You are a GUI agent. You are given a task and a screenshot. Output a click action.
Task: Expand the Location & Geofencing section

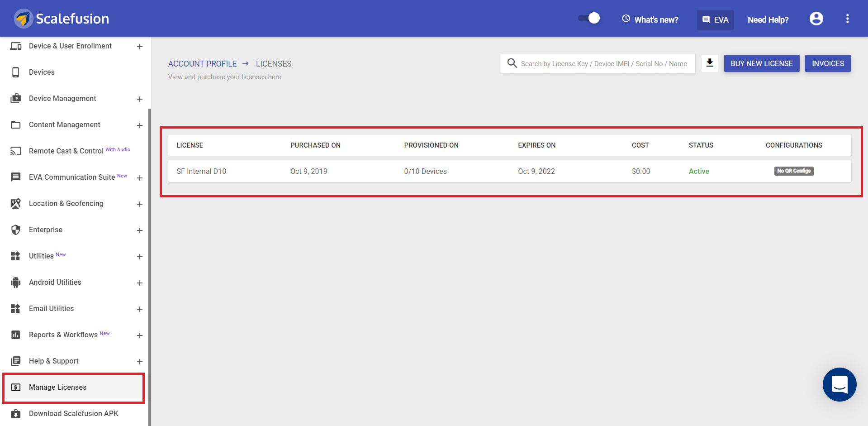point(140,204)
